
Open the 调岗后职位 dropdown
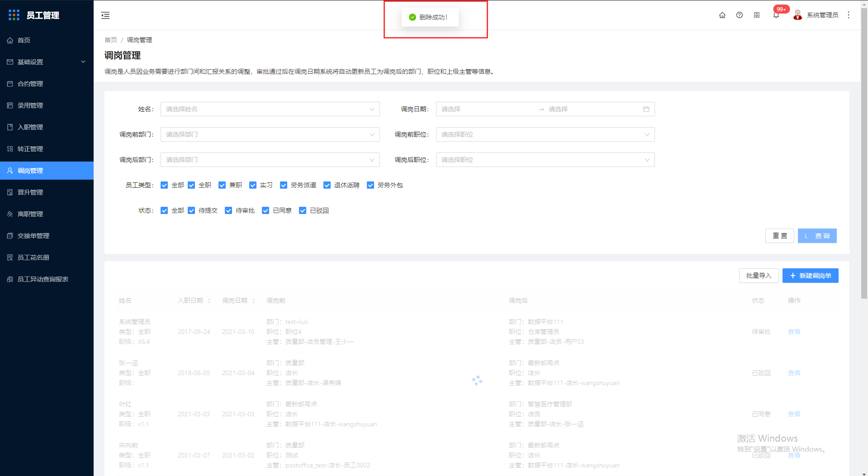545,160
